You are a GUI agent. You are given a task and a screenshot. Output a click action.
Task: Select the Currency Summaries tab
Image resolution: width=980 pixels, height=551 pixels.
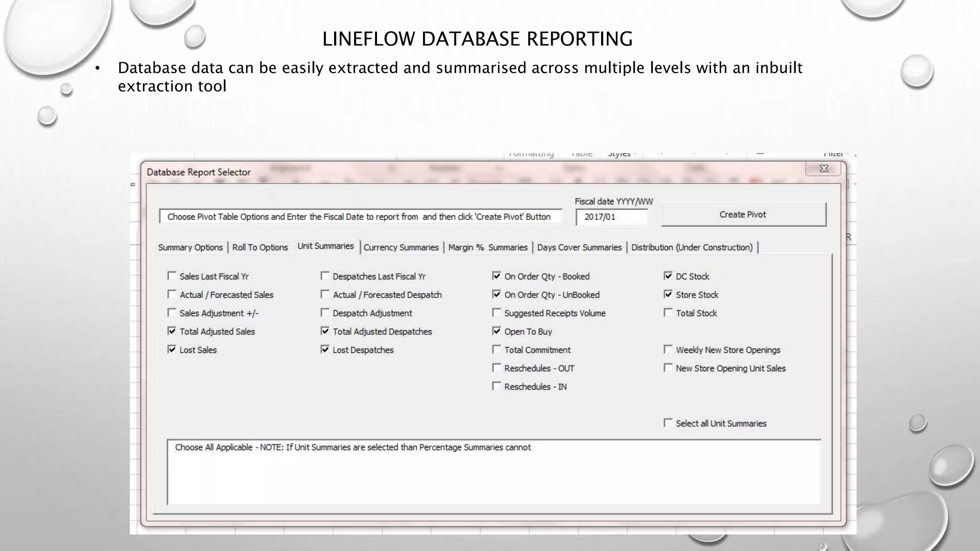(x=401, y=247)
